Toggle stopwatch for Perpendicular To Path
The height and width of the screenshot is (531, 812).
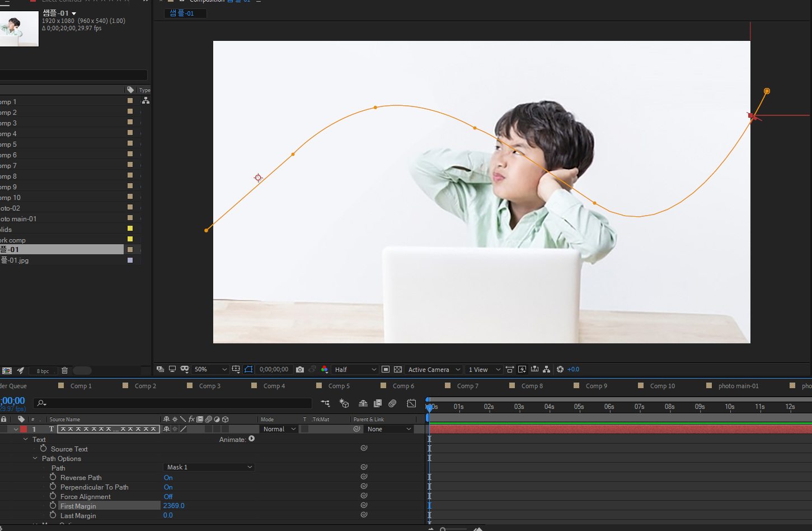(x=53, y=487)
